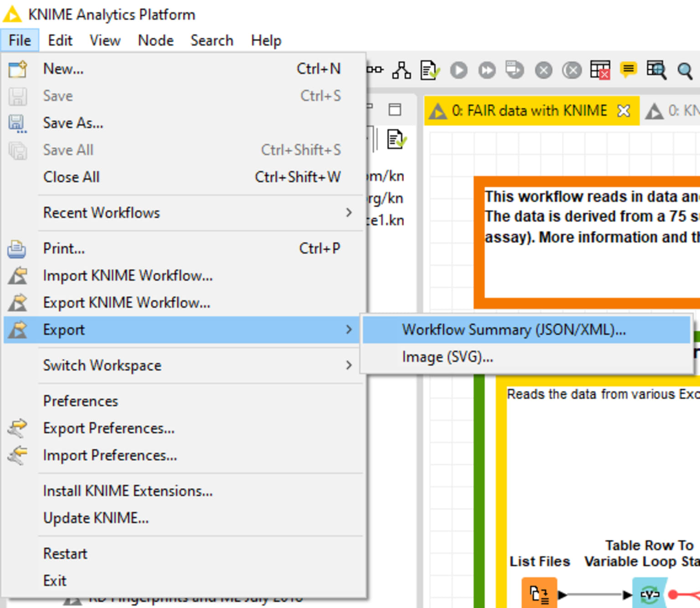Click the yellow annotation note icon
The width and height of the screenshot is (700, 608).
tap(628, 70)
